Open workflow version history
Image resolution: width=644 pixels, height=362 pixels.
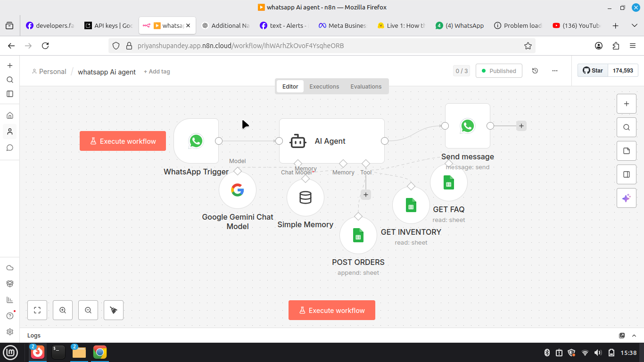535,71
